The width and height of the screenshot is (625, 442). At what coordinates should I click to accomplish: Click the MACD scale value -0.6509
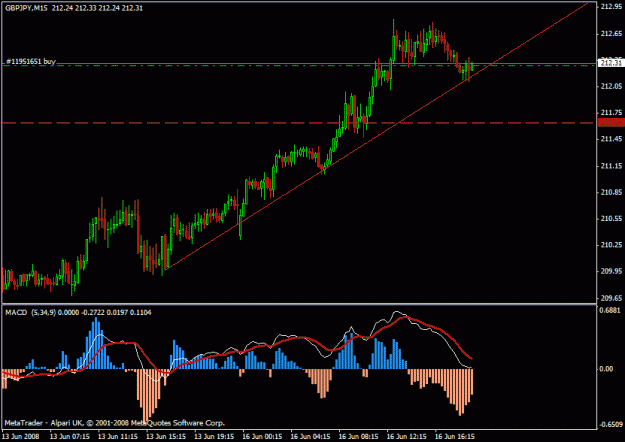611,424
